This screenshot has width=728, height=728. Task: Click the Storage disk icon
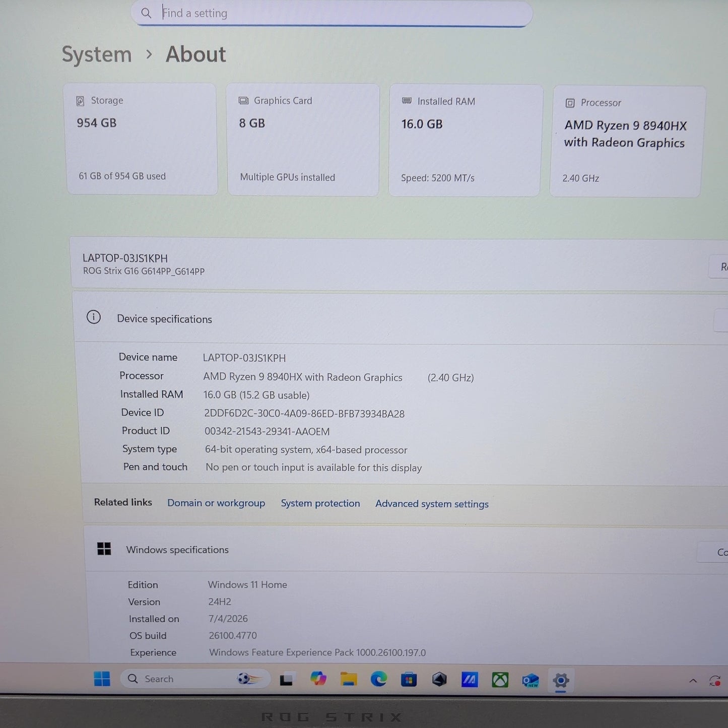80,101
